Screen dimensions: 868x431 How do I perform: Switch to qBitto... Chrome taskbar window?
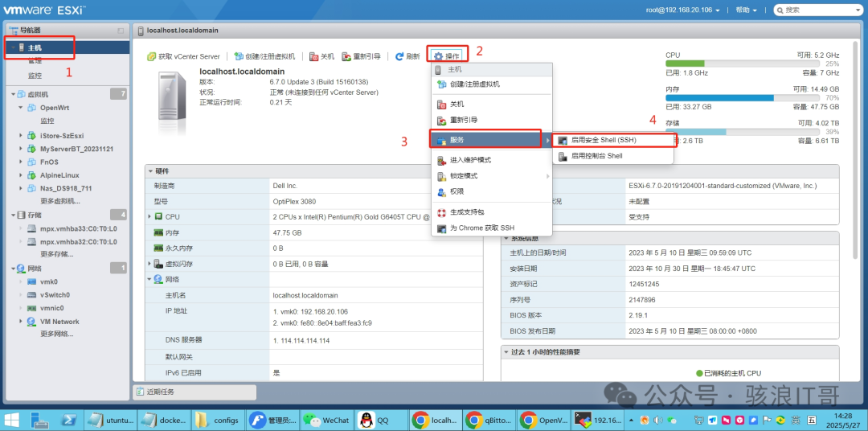pos(490,420)
